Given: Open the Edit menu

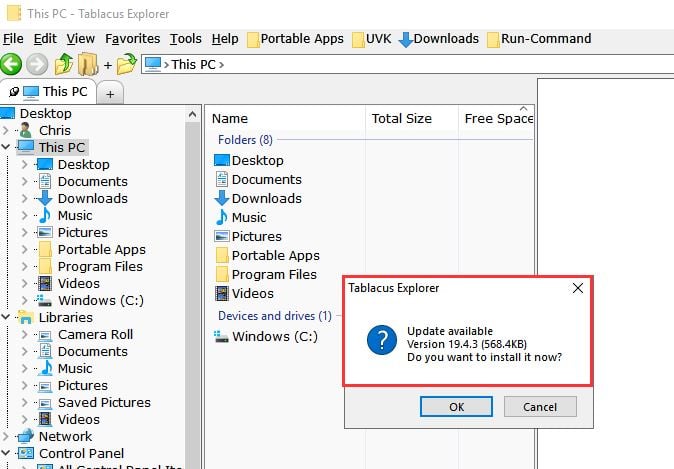Looking at the screenshot, I should click(45, 39).
